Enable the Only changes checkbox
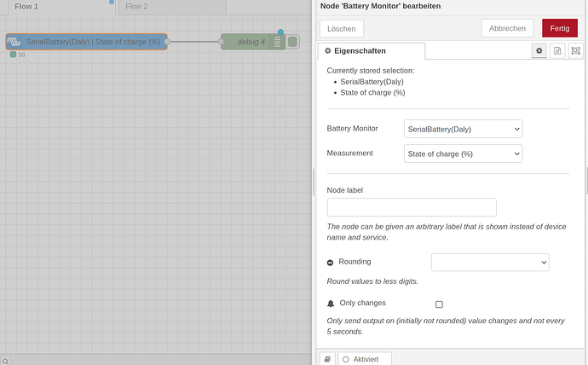588x365 pixels. pyautogui.click(x=439, y=304)
